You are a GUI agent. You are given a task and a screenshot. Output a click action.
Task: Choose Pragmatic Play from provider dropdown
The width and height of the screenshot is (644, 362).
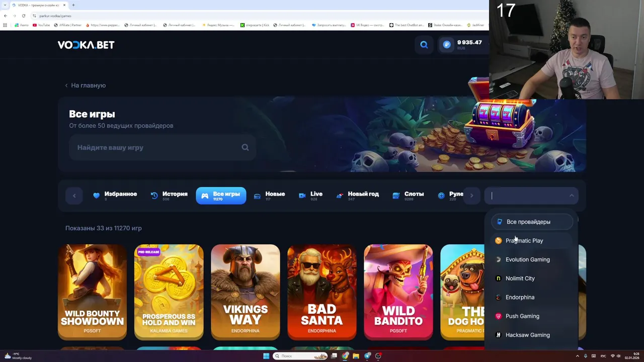pos(532,241)
